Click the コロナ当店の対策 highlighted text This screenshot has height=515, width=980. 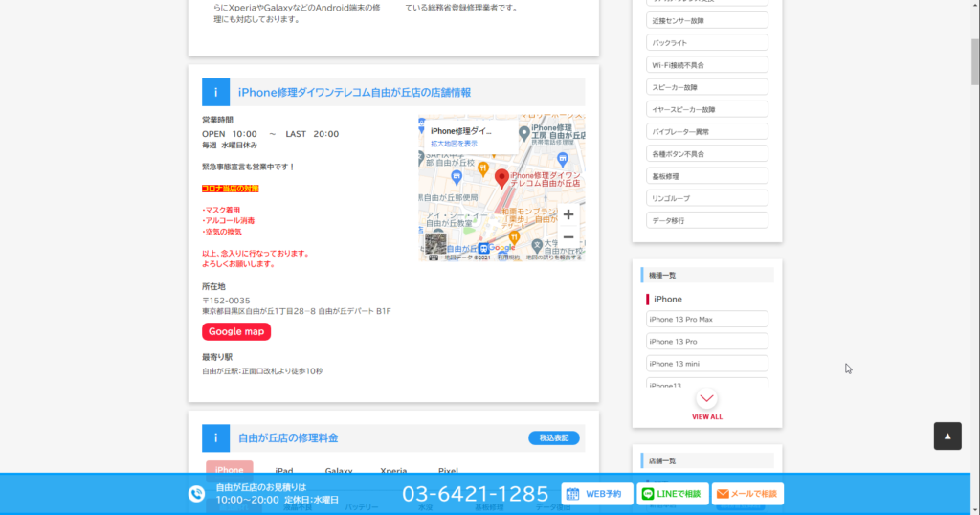(230, 189)
